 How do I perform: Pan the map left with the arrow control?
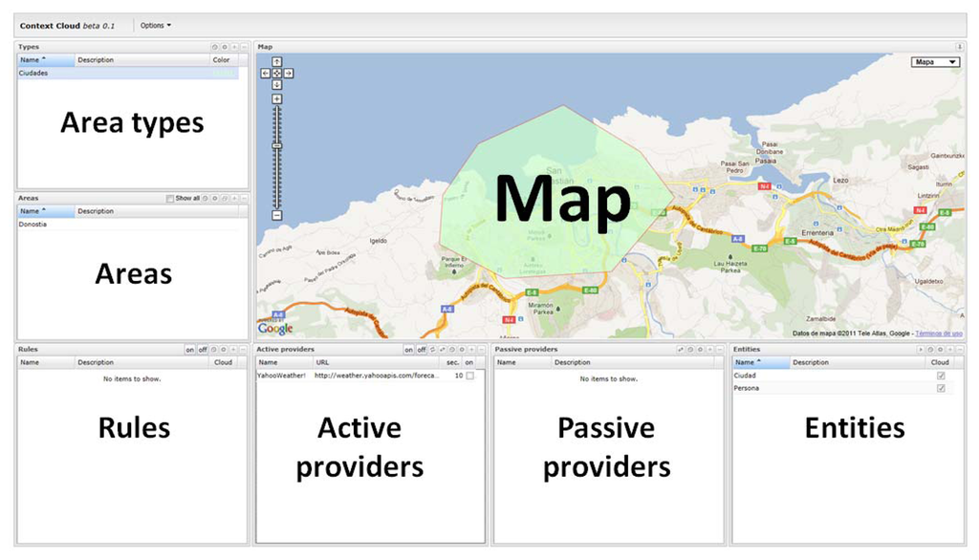[266, 73]
